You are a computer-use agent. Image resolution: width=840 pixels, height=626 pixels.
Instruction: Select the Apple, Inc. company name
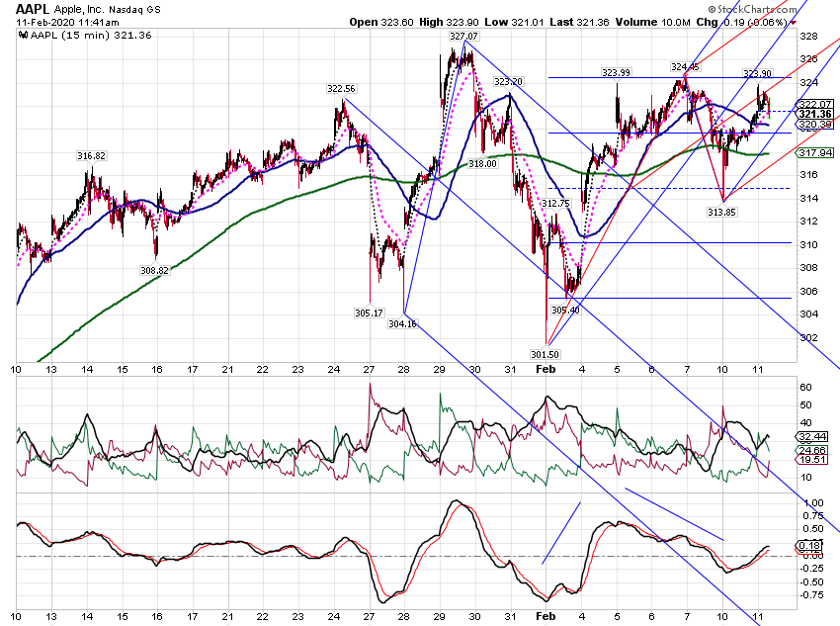79,10
